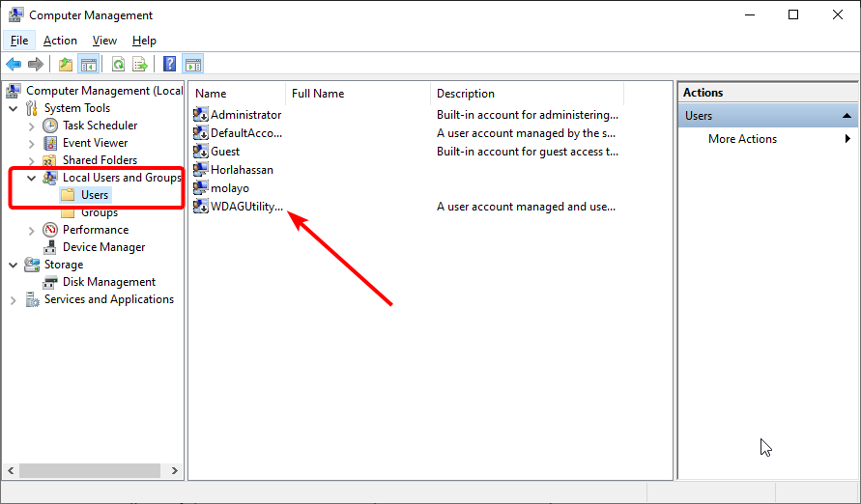Select Computer Management (Local) root node
Viewport: 861px width, 504px height.
pos(104,91)
